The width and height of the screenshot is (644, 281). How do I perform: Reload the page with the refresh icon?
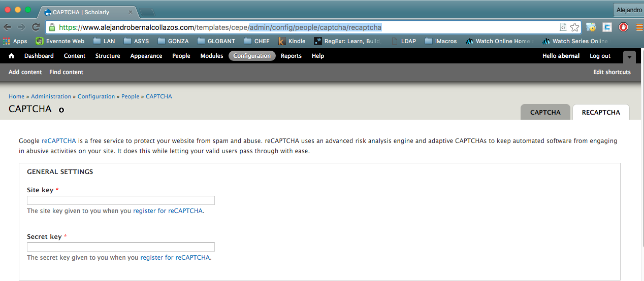[36, 27]
